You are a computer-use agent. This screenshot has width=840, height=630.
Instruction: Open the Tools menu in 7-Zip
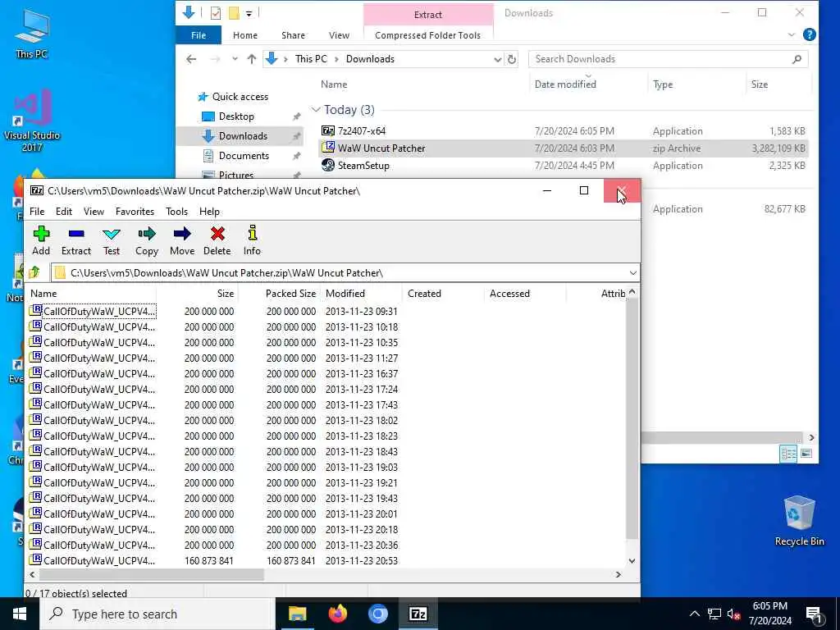point(177,212)
